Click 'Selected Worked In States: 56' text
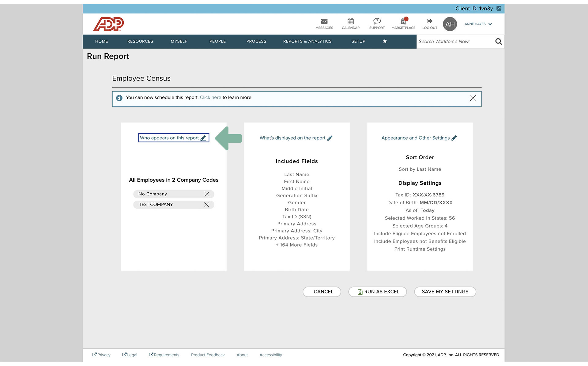 (420, 218)
